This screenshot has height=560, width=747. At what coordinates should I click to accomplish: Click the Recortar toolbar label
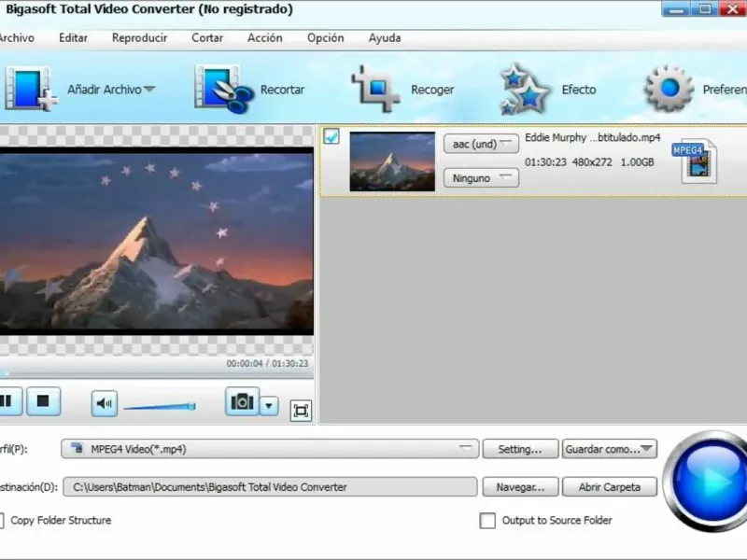tap(282, 90)
